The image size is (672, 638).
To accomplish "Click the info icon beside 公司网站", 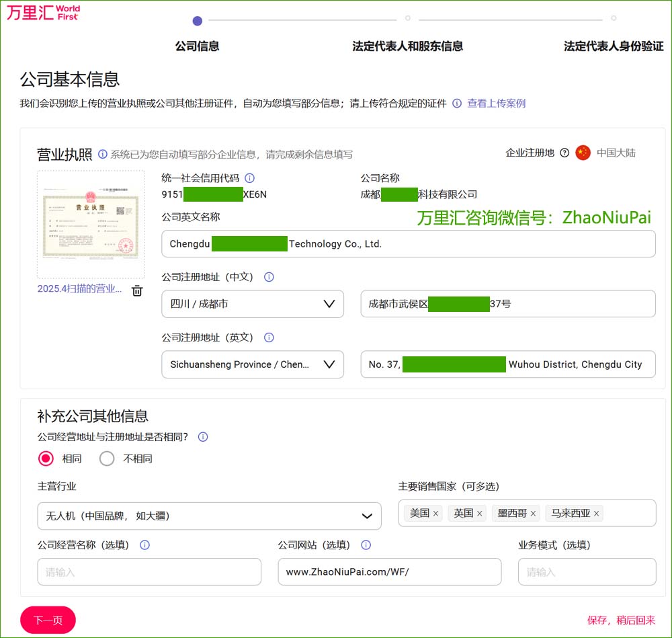I will [366, 545].
